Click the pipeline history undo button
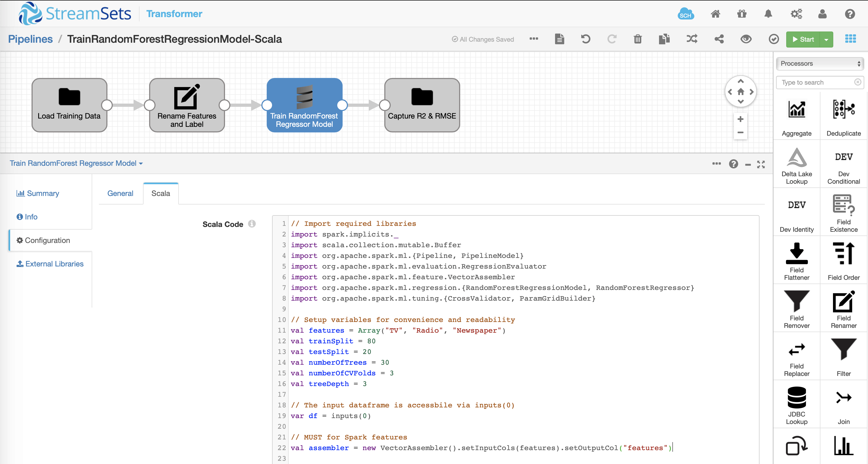Image resolution: width=868 pixels, height=464 pixels. tap(586, 39)
